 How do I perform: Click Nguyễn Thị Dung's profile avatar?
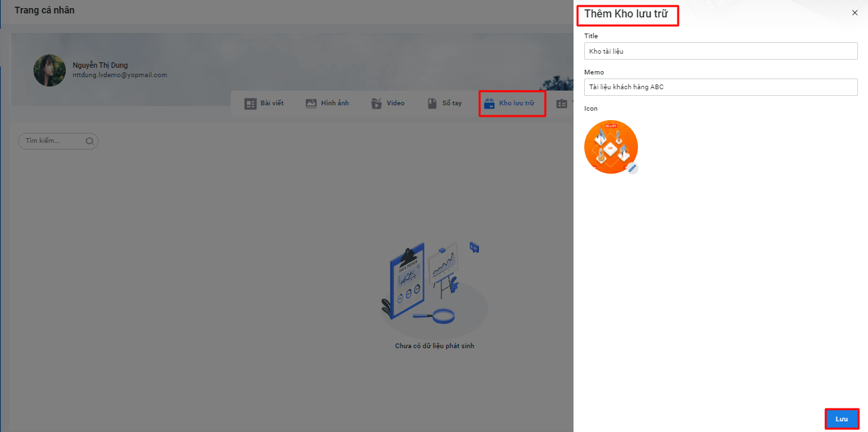[x=50, y=70]
